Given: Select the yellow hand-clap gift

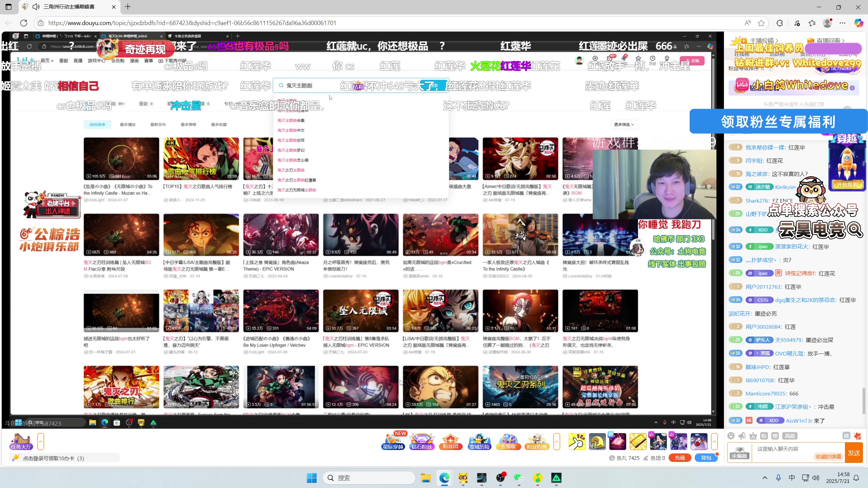Looking at the screenshot, I should pyautogui.click(x=577, y=442).
